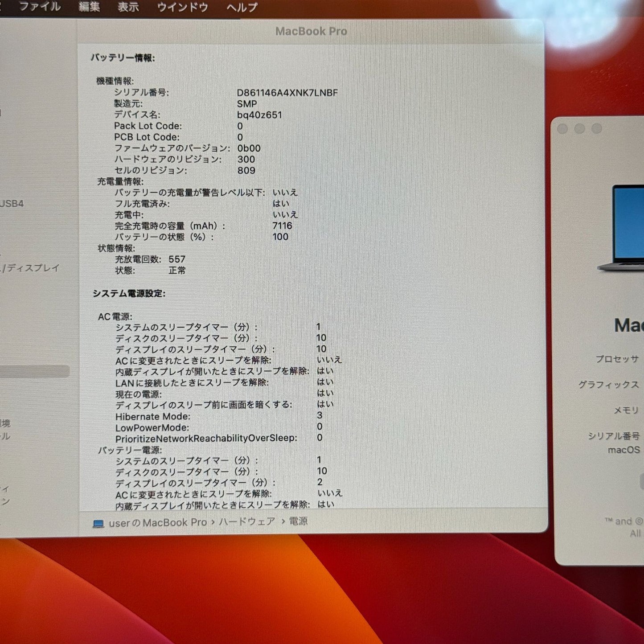The image size is (644, 644).
Task: Click the システム電源設定 heading
Action: (x=129, y=294)
